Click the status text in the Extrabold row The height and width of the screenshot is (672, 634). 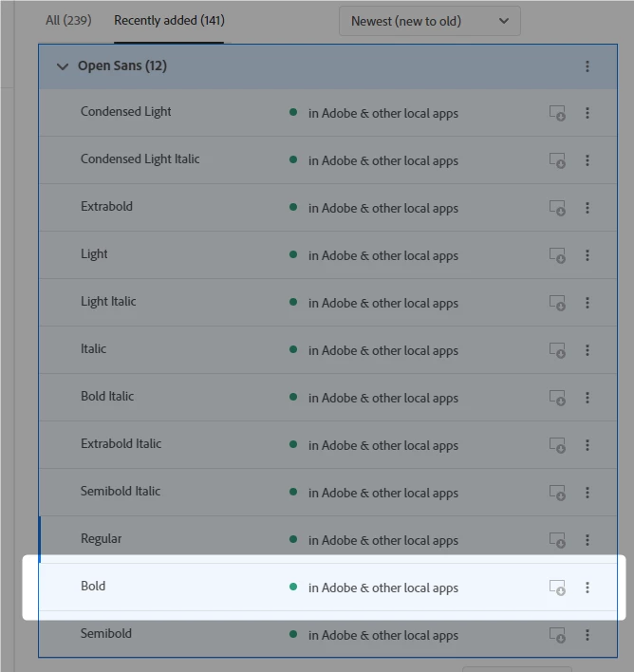[383, 209]
